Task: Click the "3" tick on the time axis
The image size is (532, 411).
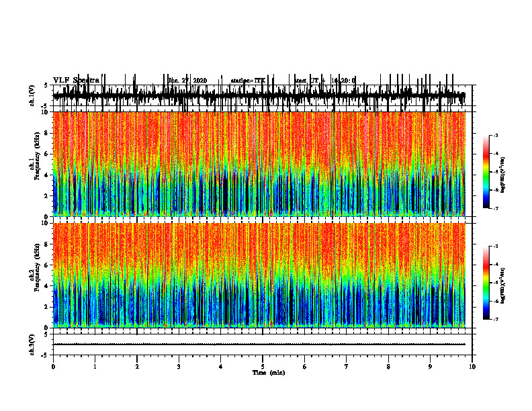Action: (x=179, y=367)
